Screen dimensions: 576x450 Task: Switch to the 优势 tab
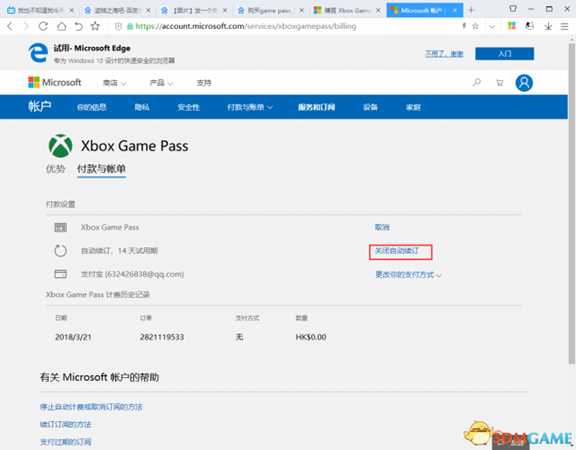pos(55,169)
